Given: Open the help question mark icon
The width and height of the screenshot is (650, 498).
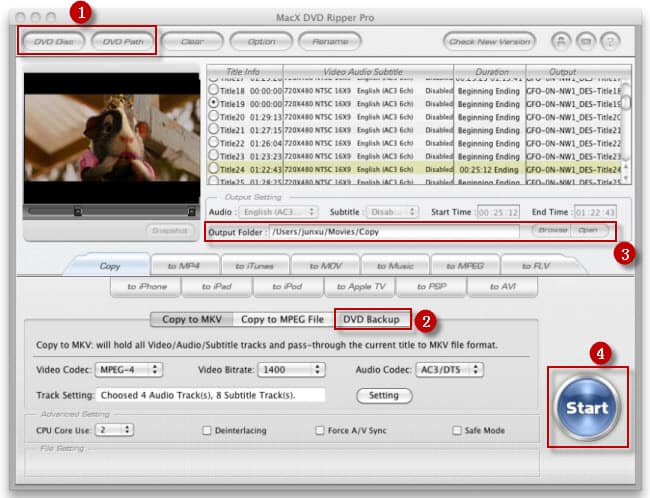Looking at the screenshot, I should point(610,41).
